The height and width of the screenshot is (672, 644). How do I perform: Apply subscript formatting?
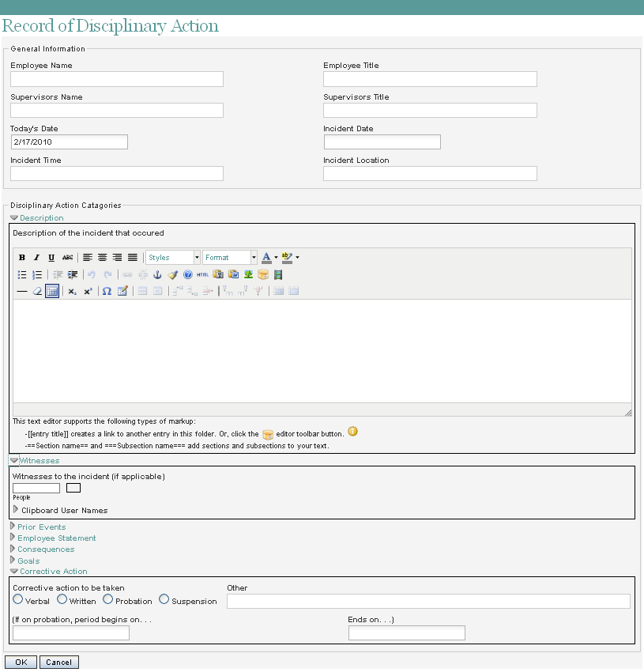(73, 292)
